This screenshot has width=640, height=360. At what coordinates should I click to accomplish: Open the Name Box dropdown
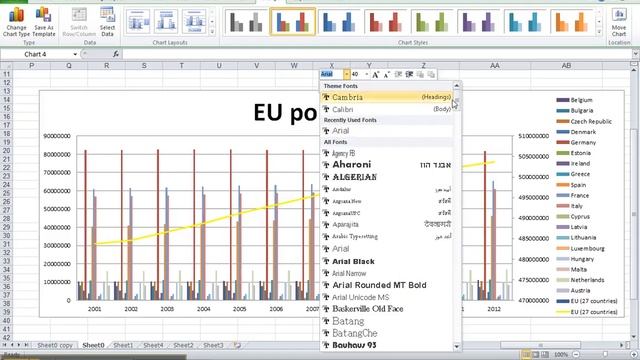point(75,54)
